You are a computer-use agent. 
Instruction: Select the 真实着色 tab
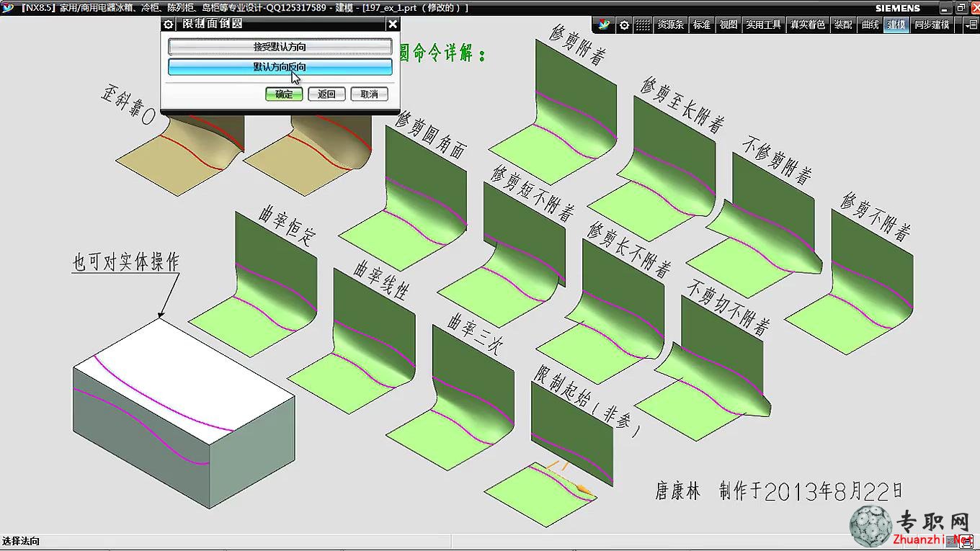pos(807,25)
